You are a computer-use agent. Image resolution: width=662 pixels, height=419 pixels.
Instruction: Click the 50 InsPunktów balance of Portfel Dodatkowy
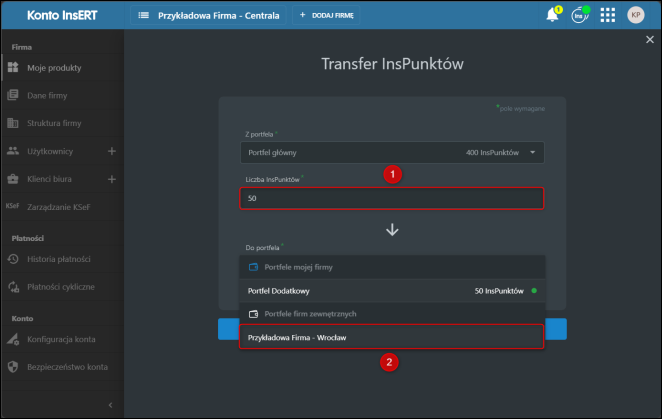tap(499, 291)
